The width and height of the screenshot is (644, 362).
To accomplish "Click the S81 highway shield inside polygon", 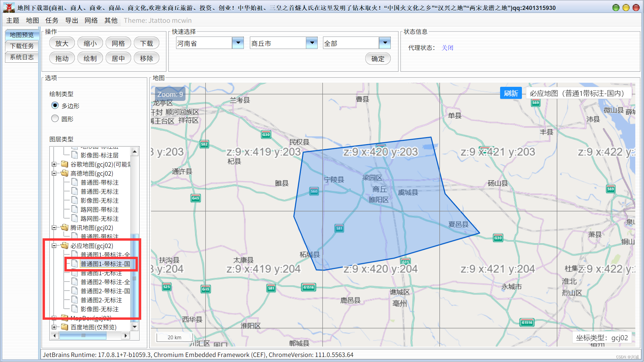I will (339, 229).
